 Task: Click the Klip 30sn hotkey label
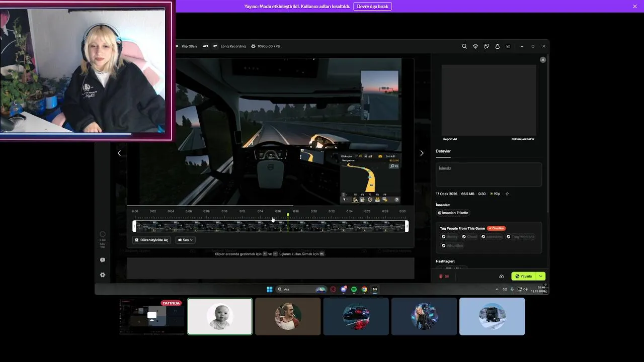tap(189, 46)
